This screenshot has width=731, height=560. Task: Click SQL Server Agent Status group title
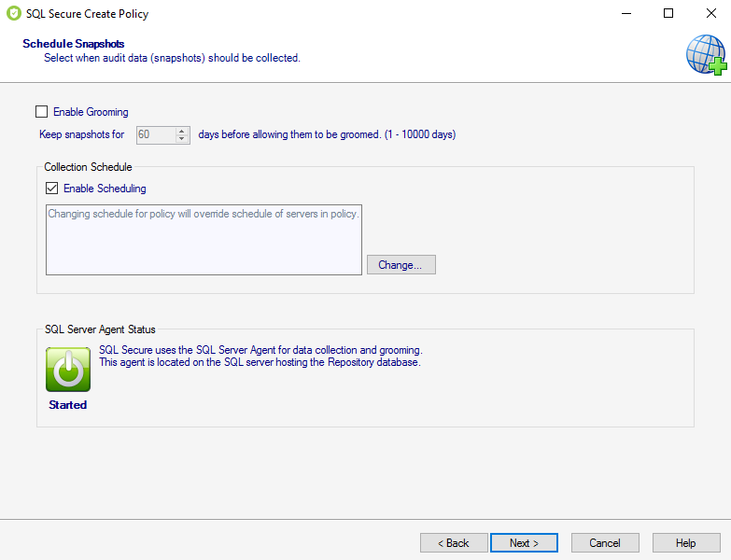click(100, 329)
